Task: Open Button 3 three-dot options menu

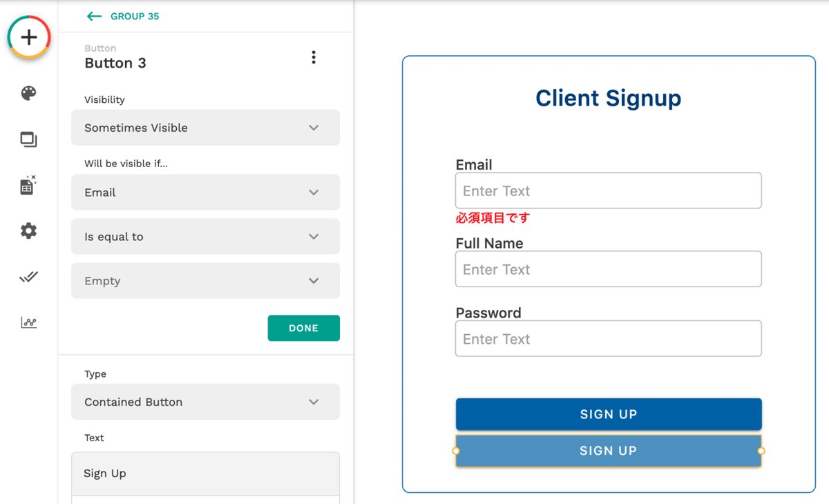Action: pos(314,57)
